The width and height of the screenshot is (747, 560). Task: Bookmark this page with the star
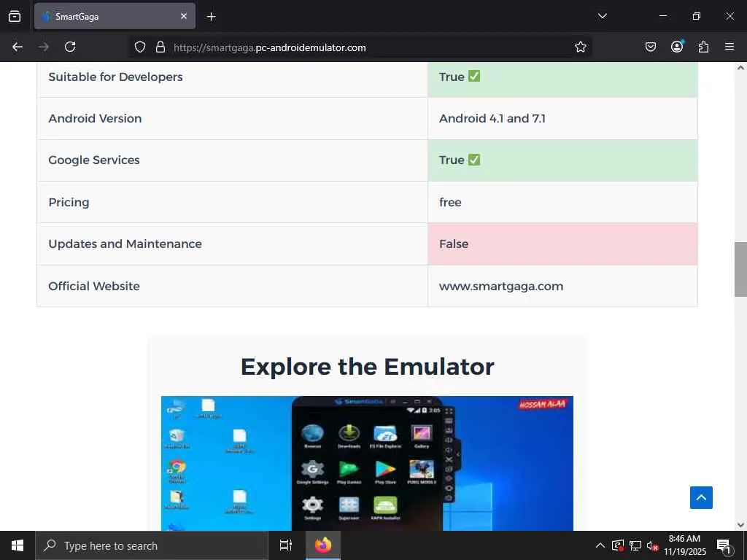[580, 47]
